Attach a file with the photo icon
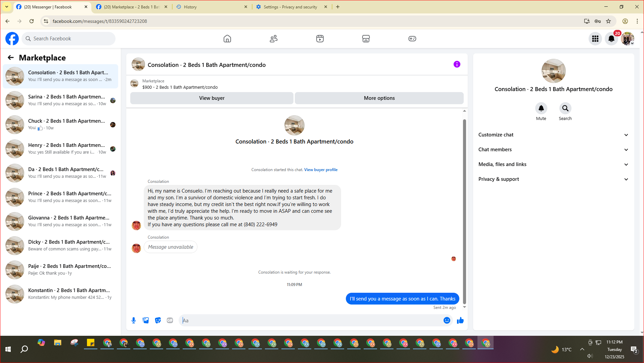This screenshot has height=363, width=644. [x=146, y=320]
